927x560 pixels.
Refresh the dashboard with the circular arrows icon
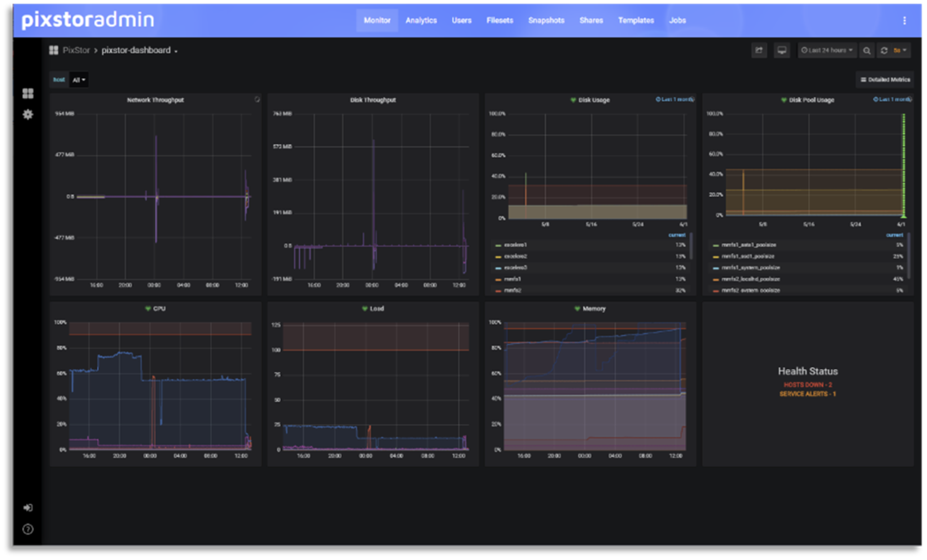pos(884,50)
